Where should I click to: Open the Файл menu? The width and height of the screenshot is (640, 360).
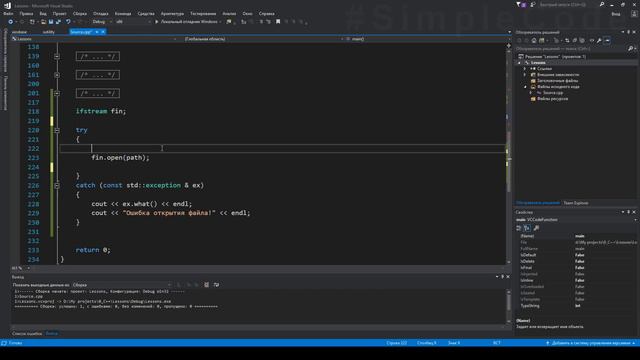tap(8, 13)
